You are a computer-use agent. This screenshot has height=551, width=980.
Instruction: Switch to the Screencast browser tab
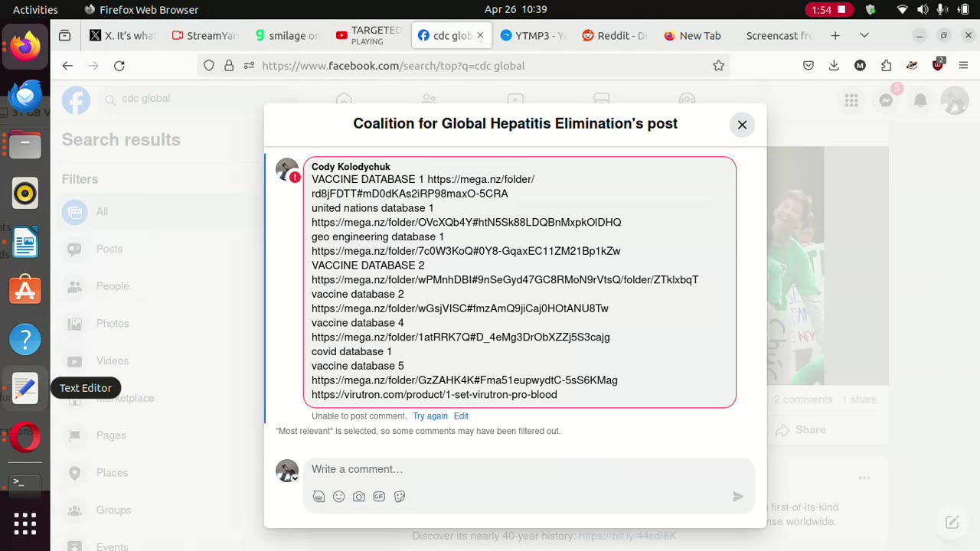tap(779, 35)
